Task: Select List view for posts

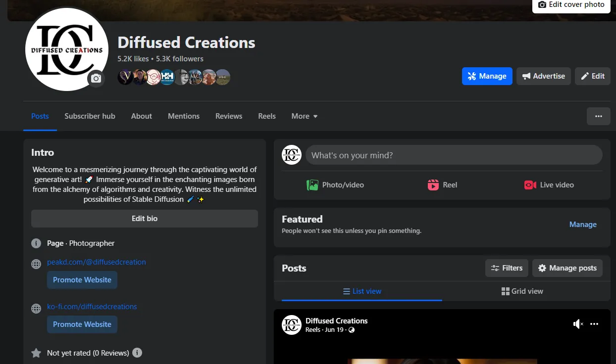Action: [x=362, y=291]
